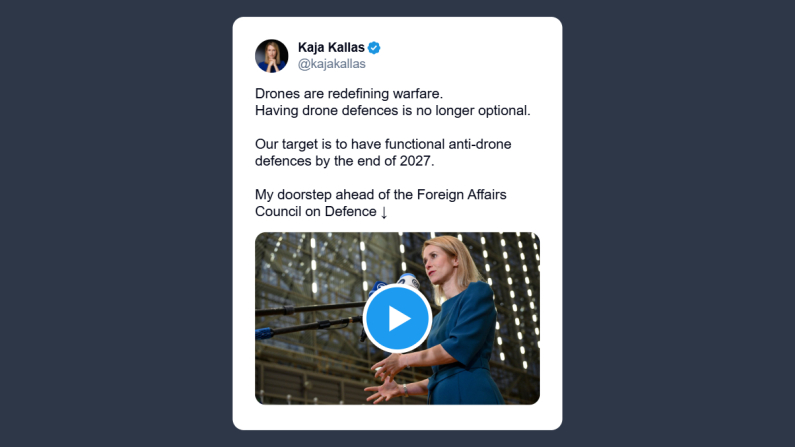Click the dark background outside the tweet card
The height and width of the screenshot is (447, 795).
pos(117,223)
